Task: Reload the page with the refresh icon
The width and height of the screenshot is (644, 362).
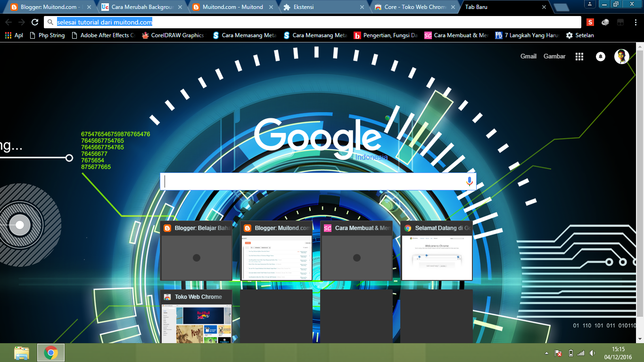Action: [x=35, y=22]
